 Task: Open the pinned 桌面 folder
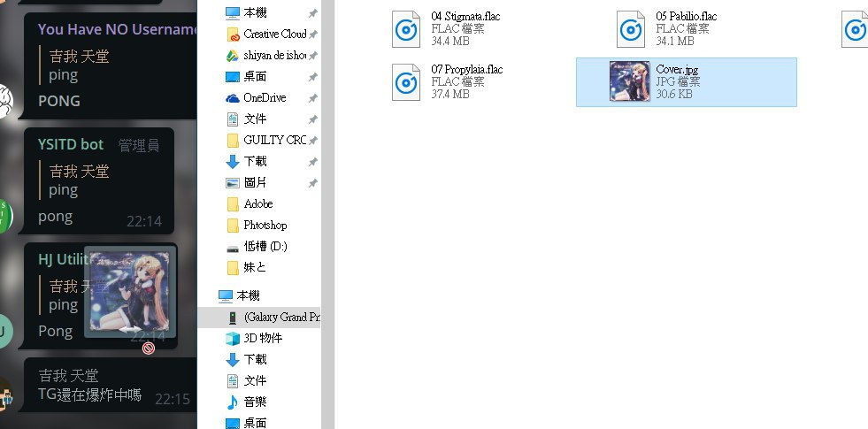click(x=255, y=76)
